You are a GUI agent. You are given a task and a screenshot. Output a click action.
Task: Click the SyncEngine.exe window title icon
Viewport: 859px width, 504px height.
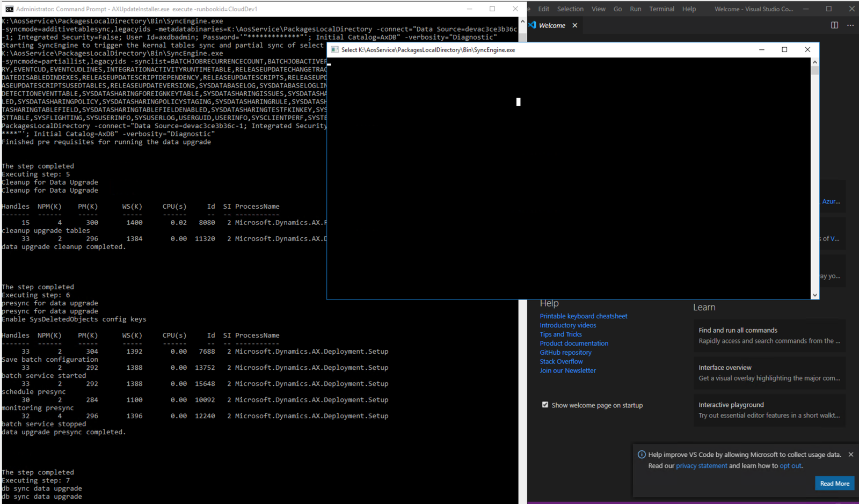coord(334,50)
